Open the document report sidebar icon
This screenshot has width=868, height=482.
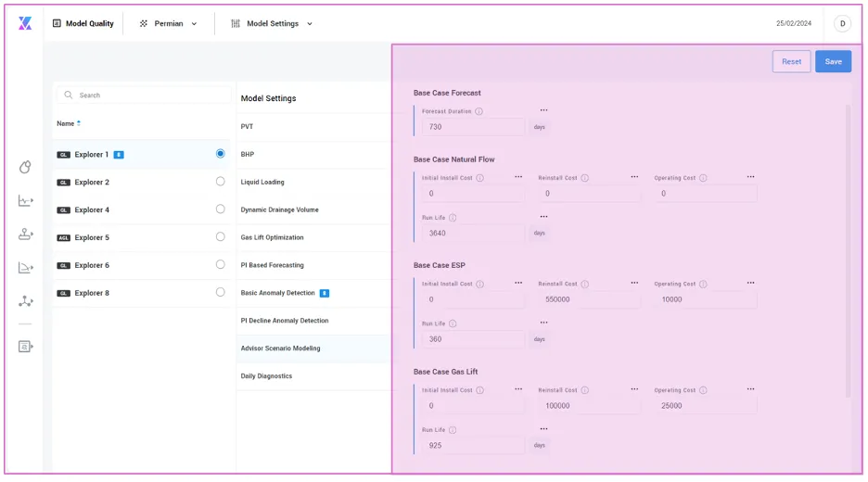(25, 347)
